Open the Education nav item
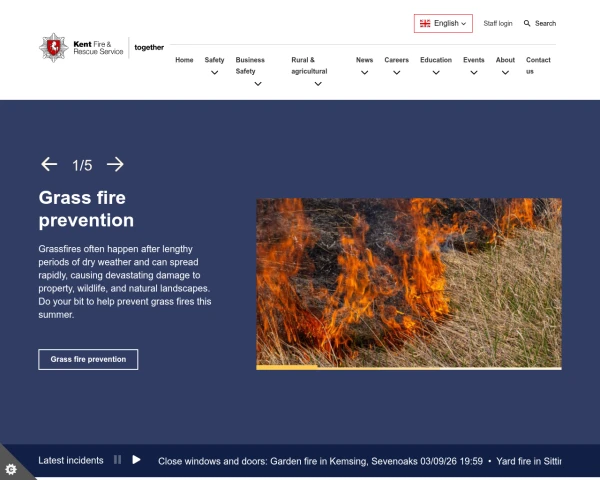The height and width of the screenshot is (480, 600). (x=436, y=60)
